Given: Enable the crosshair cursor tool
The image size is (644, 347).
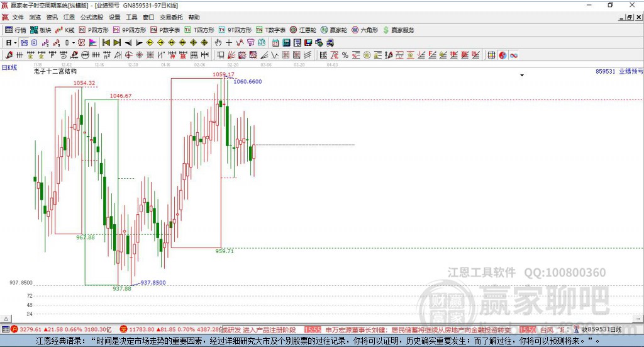Looking at the screenshot, I should 229,43.
